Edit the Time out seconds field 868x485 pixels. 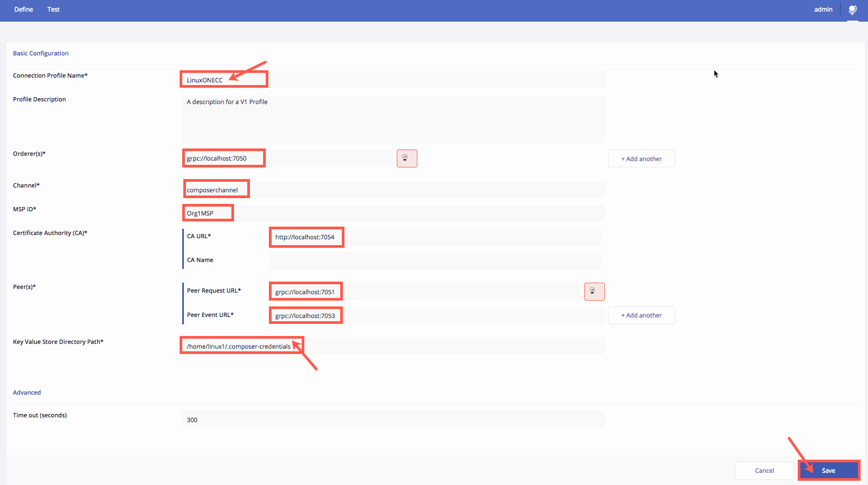(x=394, y=419)
